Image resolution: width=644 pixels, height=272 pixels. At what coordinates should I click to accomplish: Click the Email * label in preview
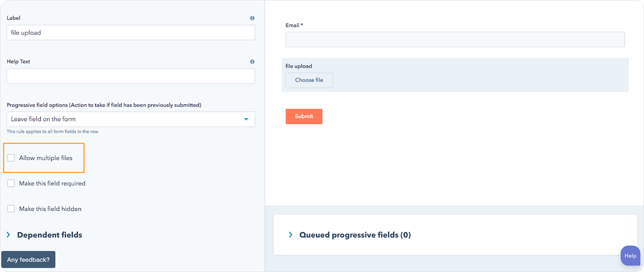tap(294, 25)
